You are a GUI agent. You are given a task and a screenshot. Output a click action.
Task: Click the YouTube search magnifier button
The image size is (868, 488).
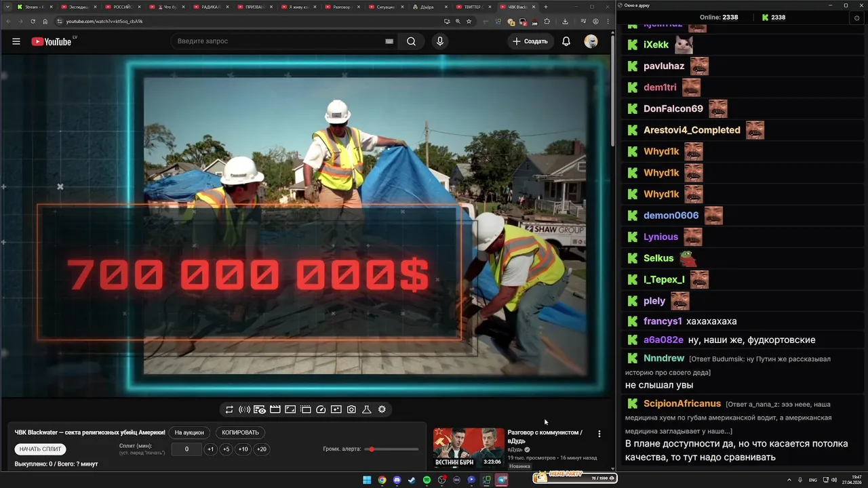coord(411,41)
